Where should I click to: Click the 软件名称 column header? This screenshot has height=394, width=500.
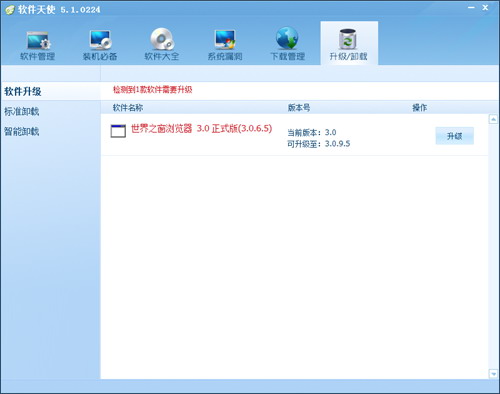[128, 108]
